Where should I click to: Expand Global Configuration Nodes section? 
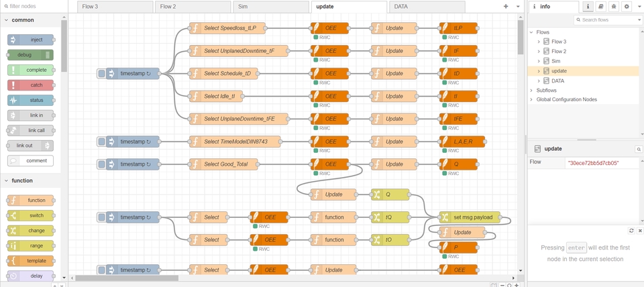click(531, 99)
